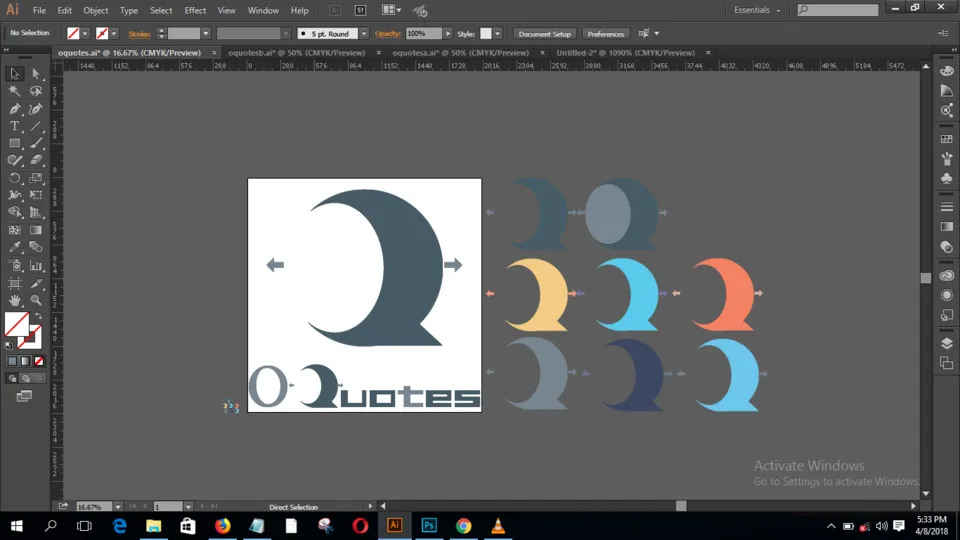Open the 5 pt. Round brush dropdown
Viewport: 960px width, 540px height.
(x=364, y=34)
